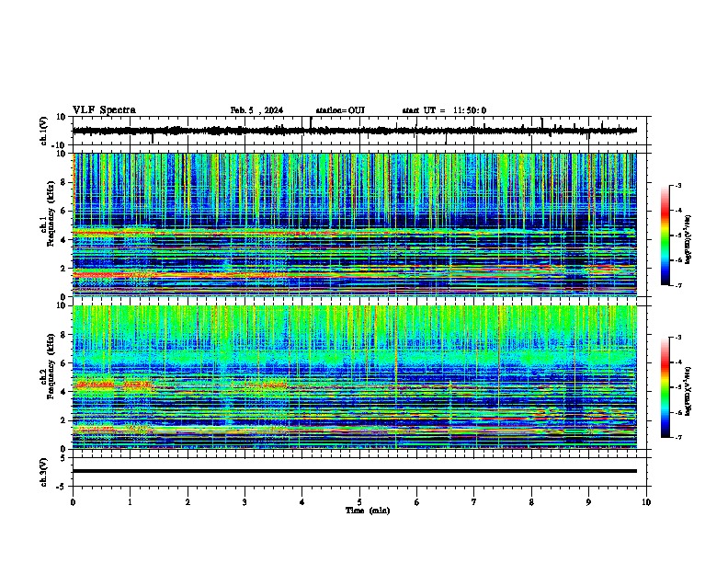Click the ch.3 flat voltage trace
Screen dimensions: 728x563
coord(354,471)
